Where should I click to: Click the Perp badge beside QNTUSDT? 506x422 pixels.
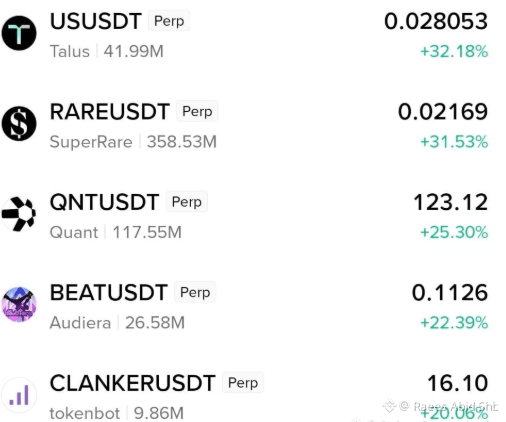[187, 202]
